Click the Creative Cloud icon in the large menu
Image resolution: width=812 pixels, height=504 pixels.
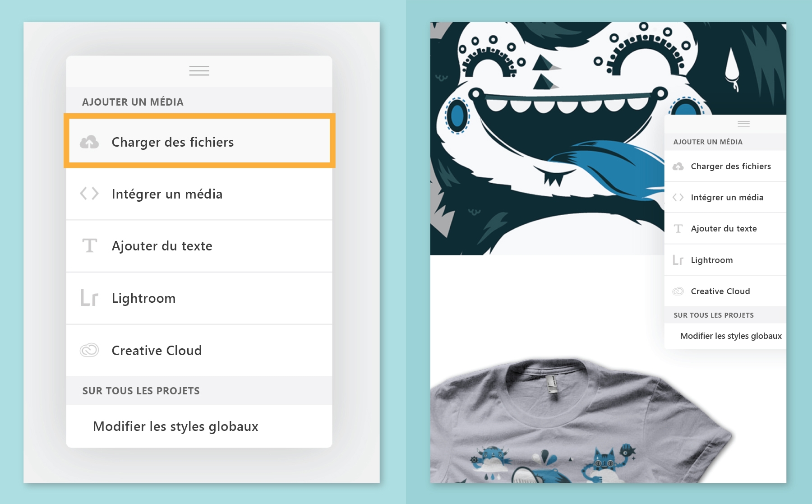[89, 350]
